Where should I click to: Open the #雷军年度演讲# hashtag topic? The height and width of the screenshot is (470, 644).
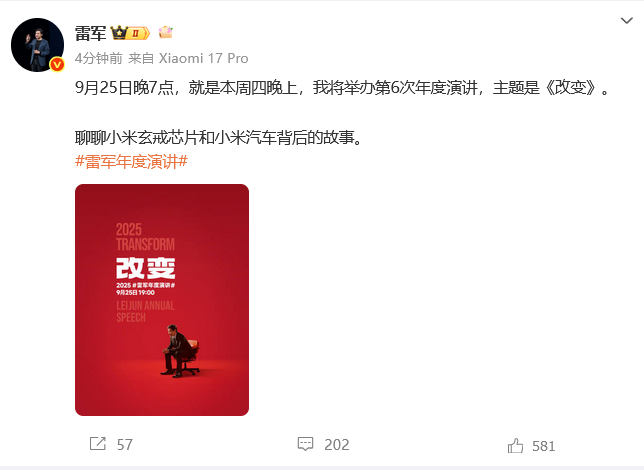[131, 161]
